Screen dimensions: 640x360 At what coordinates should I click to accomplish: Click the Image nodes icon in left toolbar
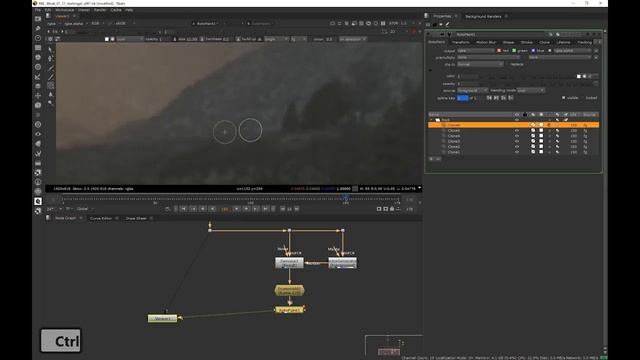pos(38,19)
